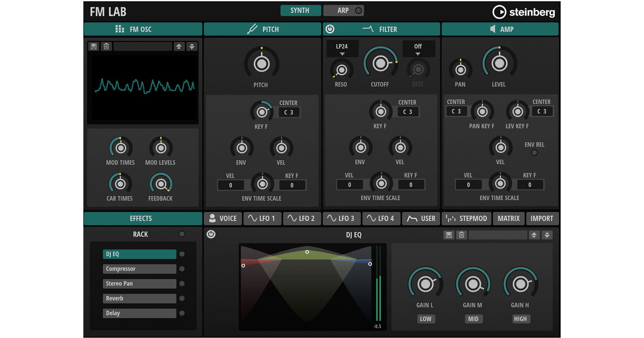The image size is (644, 338).
Task: Enable the ARP on/off indicator
Action: point(358,10)
